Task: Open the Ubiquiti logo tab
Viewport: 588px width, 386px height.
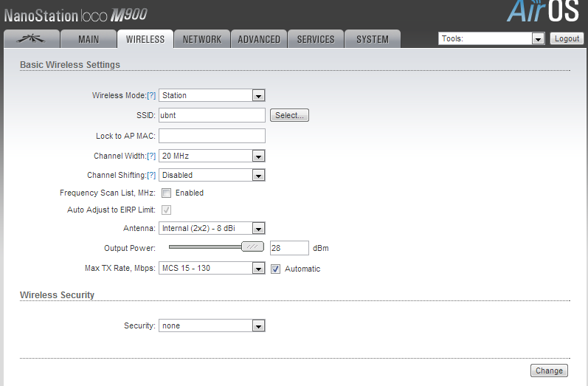Action: (x=32, y=39)
